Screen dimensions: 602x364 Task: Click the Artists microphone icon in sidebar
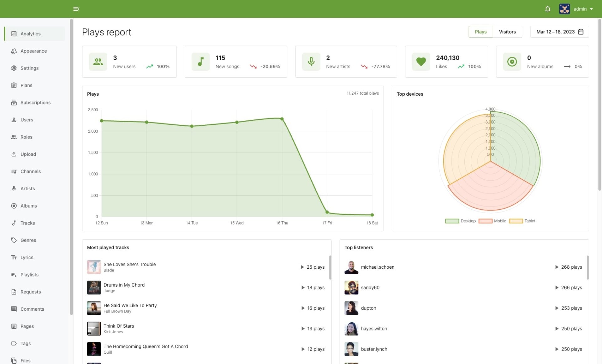coord(14,189)
